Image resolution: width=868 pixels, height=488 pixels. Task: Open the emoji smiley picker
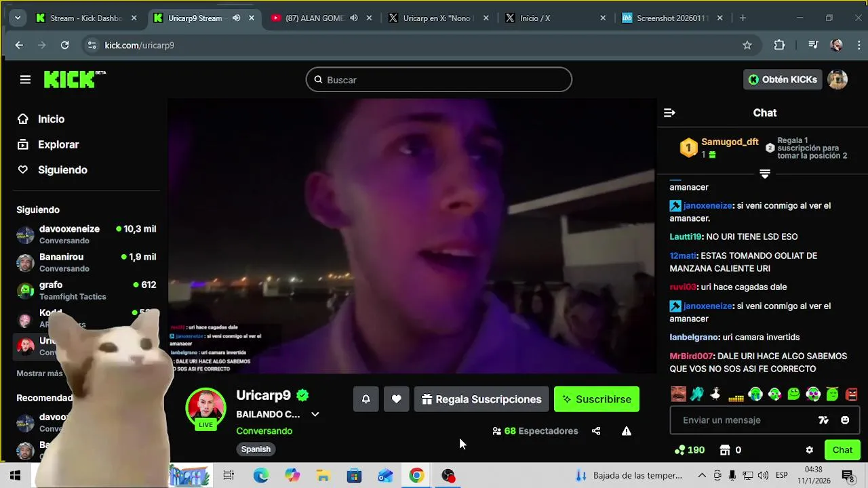click(x=845, y=420)
